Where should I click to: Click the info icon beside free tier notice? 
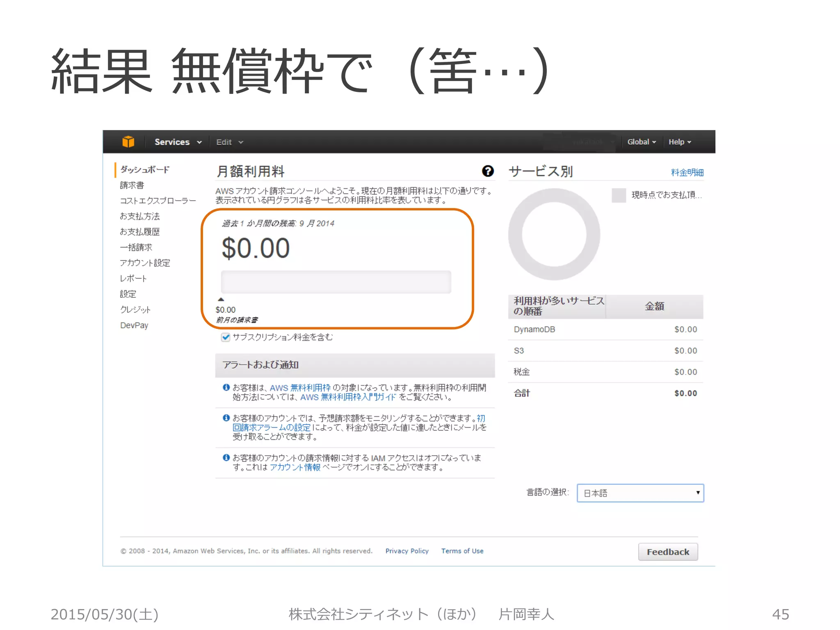tap(226, 387)
